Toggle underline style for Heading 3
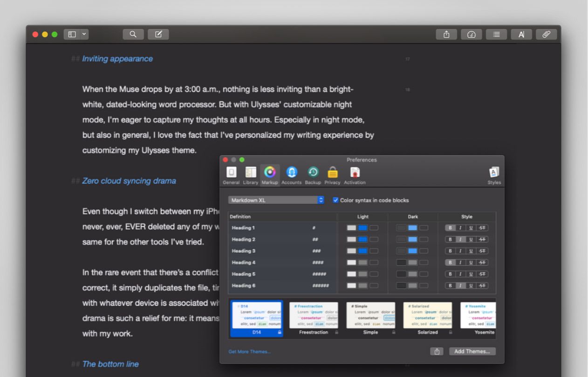 pyautogui.click(x=471, y=251)
